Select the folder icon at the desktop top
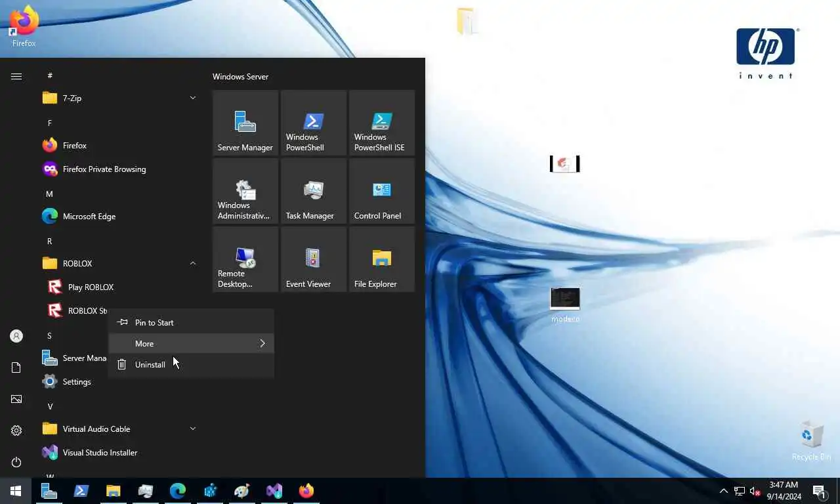840x504 pixels. coord(467,21)
